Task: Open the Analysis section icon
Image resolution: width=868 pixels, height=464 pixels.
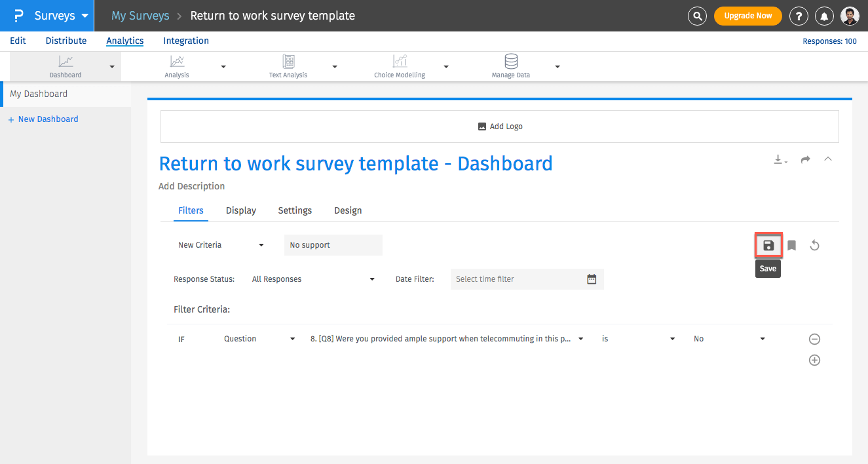Action: point(176,62)
